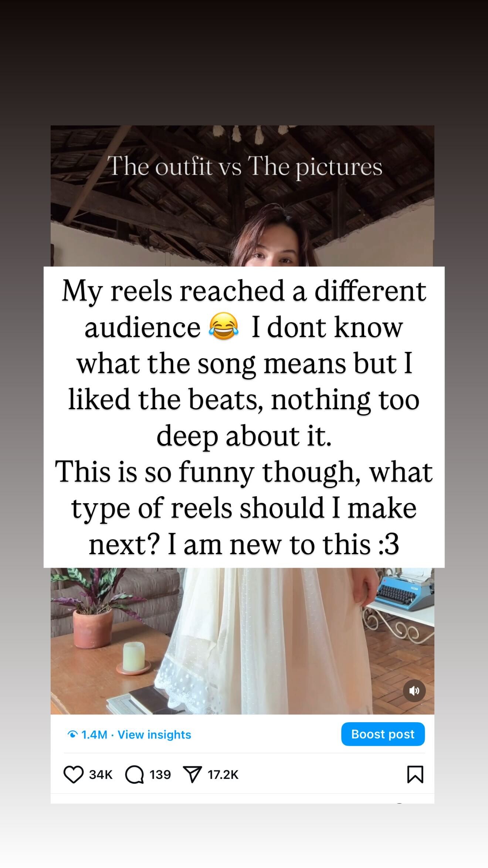Select 'The outfit vs The pictures' title

(244, 166)
